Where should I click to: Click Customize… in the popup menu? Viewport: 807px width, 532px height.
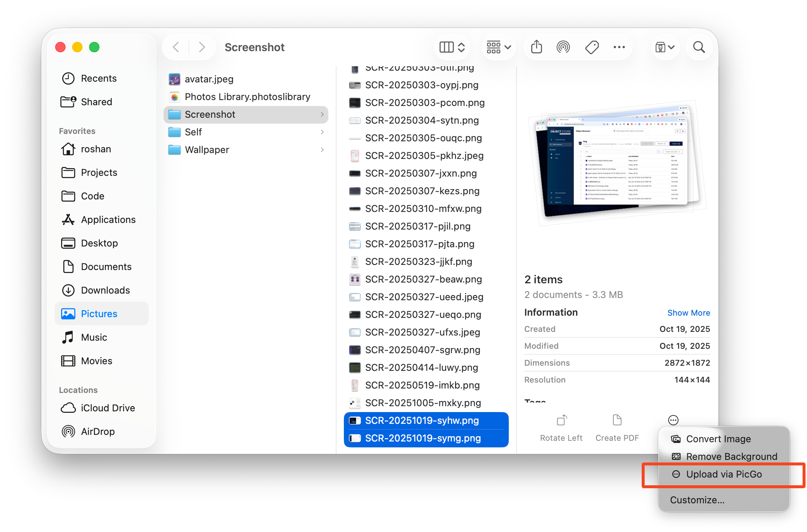[x=697, y=500]
